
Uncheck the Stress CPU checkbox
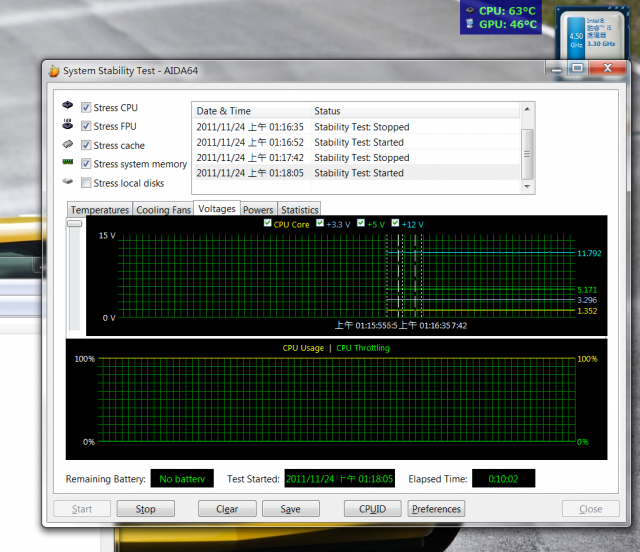coord(86,107)
